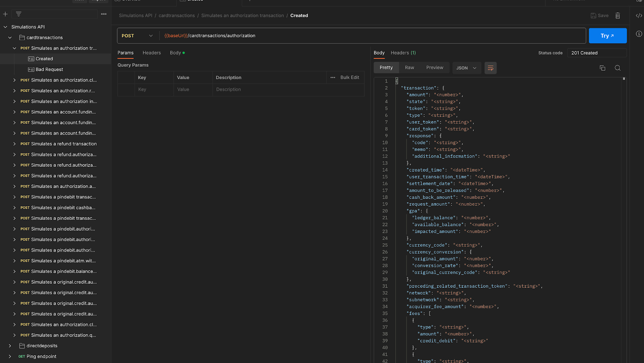Click the directdeposits folder icon
Screen dimensions: 644x363
click(22, 346)
